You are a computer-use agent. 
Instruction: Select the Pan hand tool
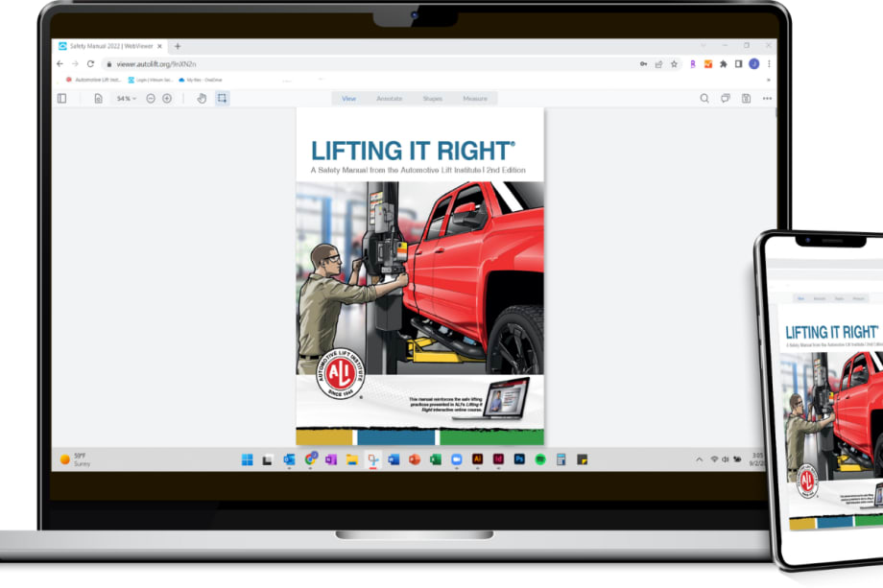202,99
